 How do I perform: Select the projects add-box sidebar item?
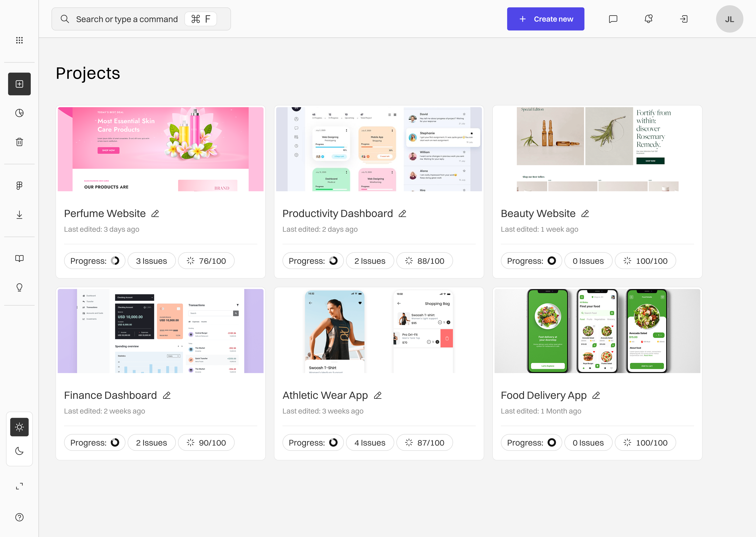(x=19, y=84)
